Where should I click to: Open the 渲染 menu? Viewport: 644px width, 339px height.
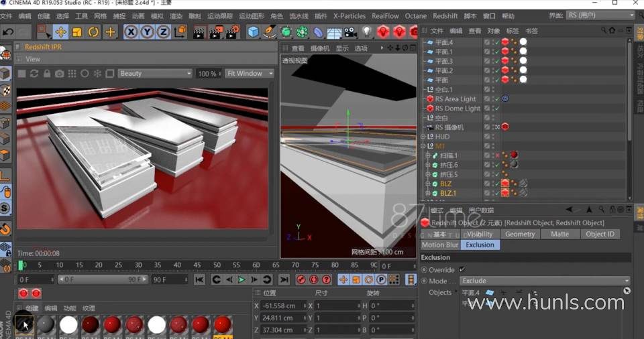176,16
